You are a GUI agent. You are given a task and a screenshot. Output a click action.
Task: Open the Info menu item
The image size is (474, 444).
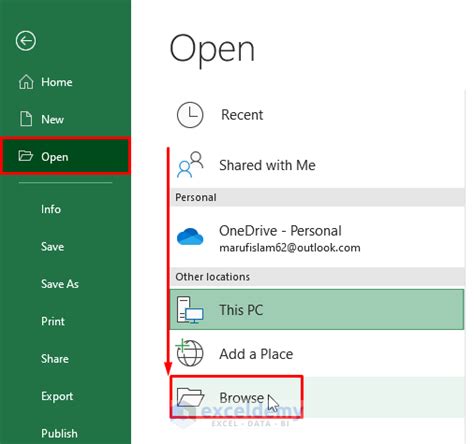click(51, 209)
